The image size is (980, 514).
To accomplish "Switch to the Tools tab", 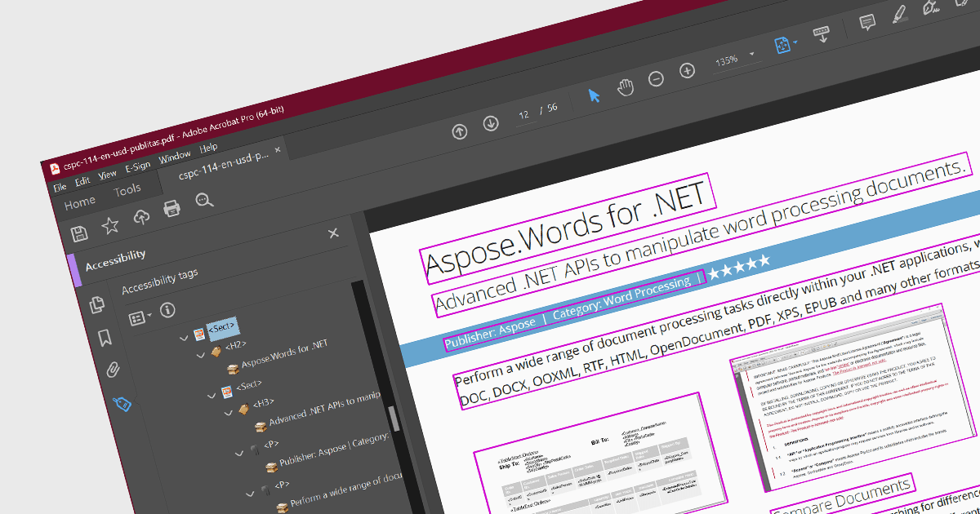I will pyautogui.click(x=127, y=190).
